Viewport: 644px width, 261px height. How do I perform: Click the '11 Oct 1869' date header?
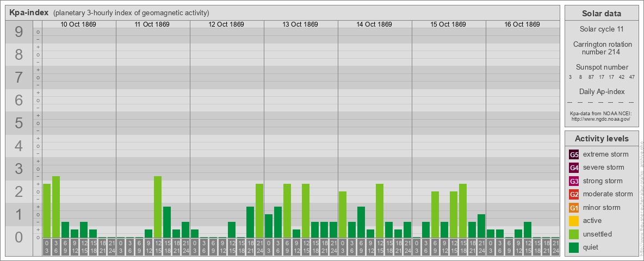point(152,24)
